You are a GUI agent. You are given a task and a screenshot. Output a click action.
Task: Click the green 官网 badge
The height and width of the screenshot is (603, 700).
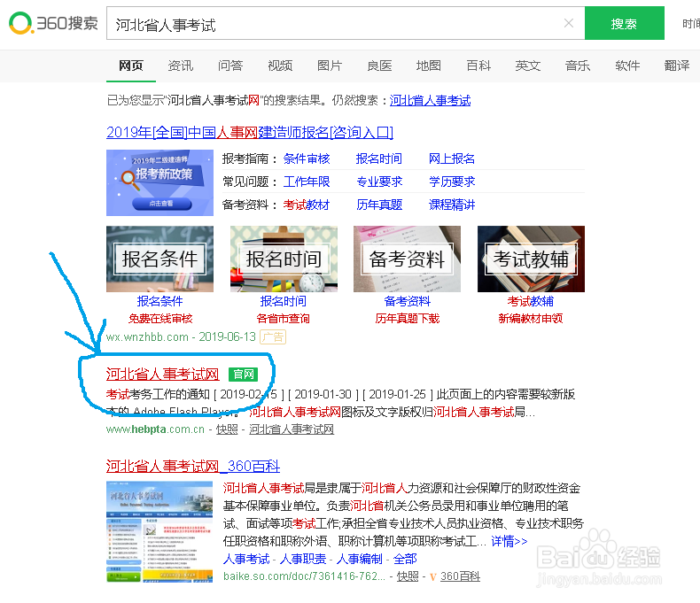[x=244, y=375]
